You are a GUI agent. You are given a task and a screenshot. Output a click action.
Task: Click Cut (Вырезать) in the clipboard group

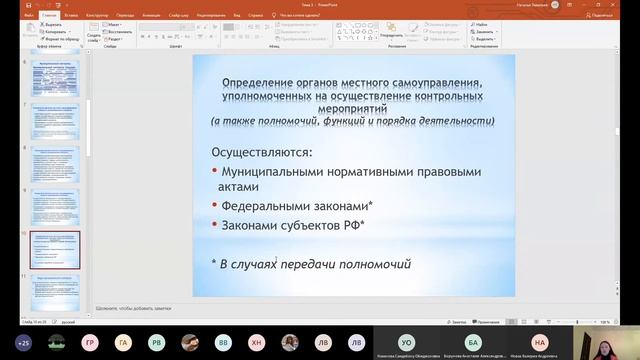[x=51, y=24]
